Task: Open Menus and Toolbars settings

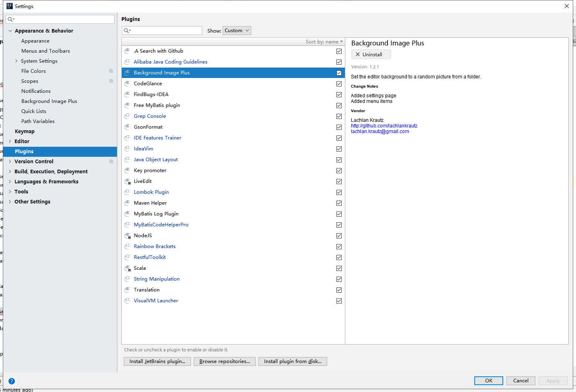Action: 45,51
